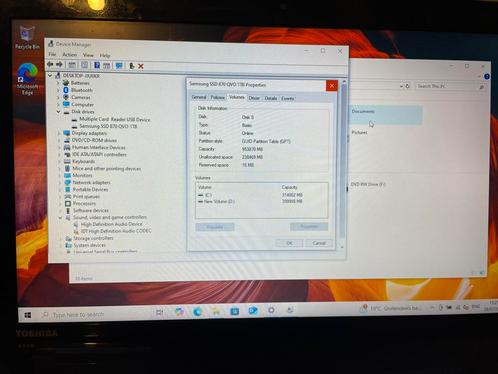The height and width of the screenshot is (374, 498).
Task: Open File Explorer from the taskbar
Action: coord(216,311)
